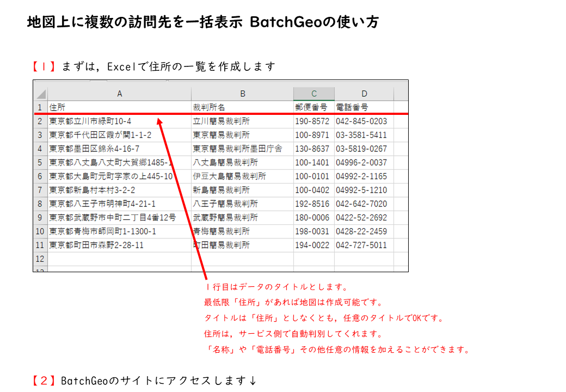Click the note line 最低限「住所」があれば地図は作成可能です

tap(293, 303)
